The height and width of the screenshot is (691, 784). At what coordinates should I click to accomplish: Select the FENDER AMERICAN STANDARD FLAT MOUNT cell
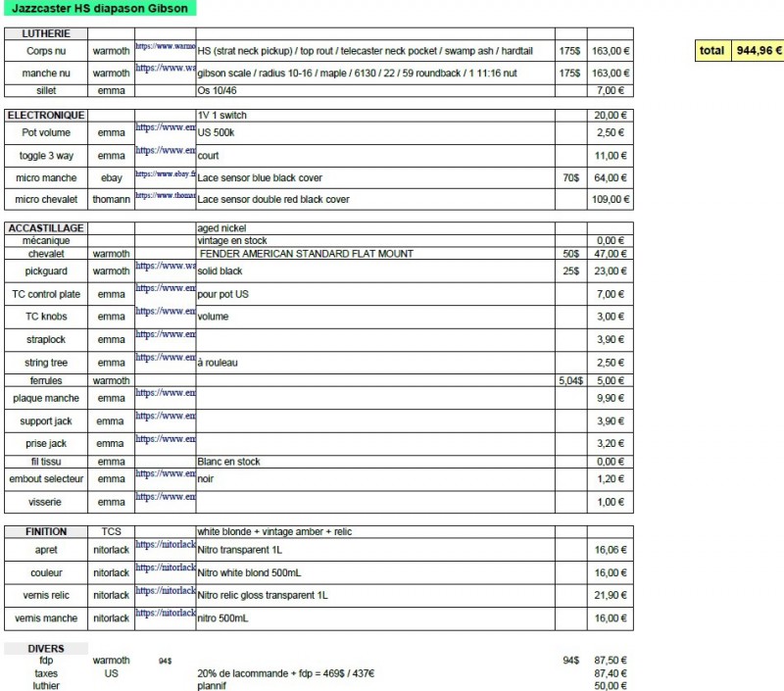pos(306,254)
